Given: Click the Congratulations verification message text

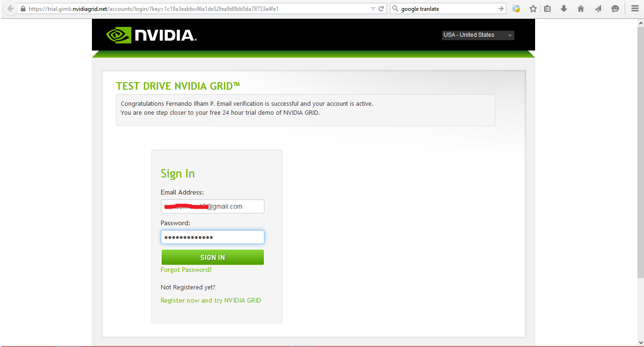Looking at the screenshot, I should pos(247,108).
